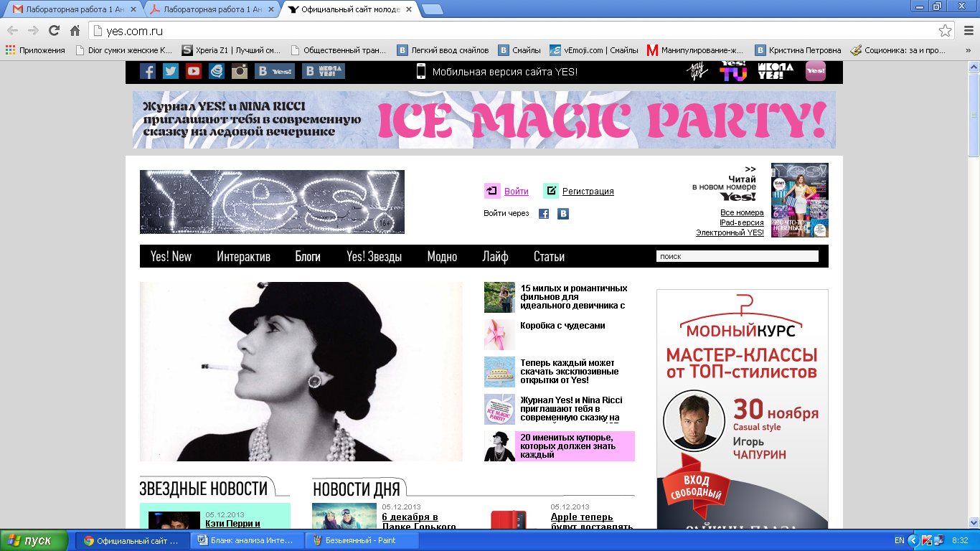Open 'Журнал Yes! и Nina Ricci' list article

coord(572,409)
